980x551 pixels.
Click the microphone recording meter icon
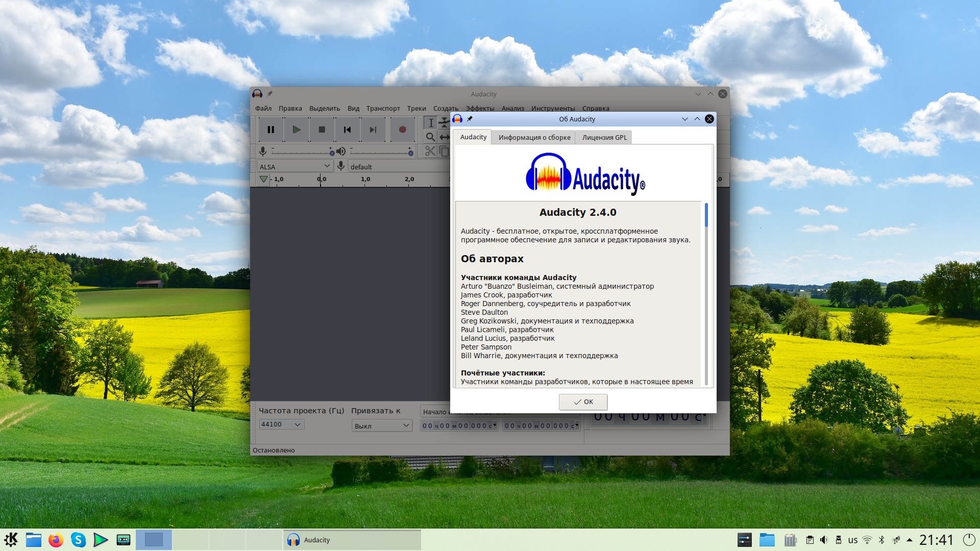pos(262,151)
